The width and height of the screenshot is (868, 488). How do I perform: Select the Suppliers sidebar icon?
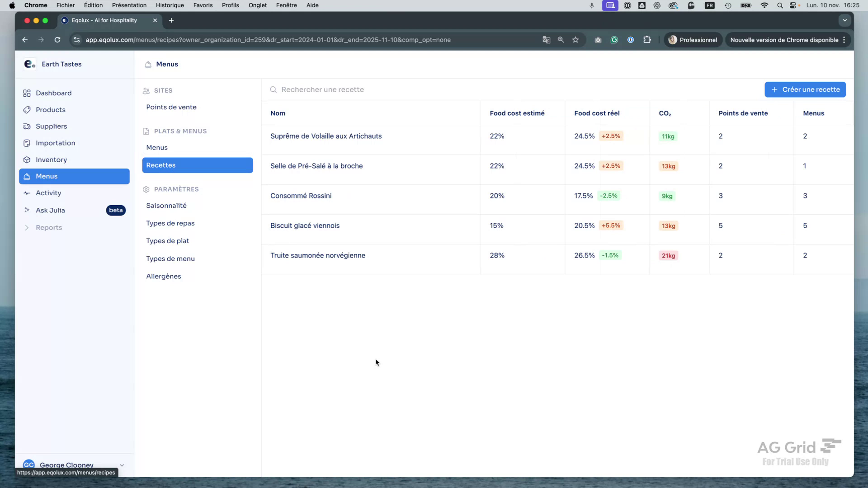click(26, 127)
